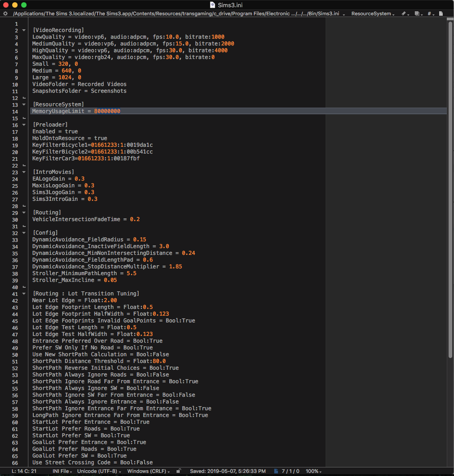Open the 100% magnification popup

(x=313, y=471)
